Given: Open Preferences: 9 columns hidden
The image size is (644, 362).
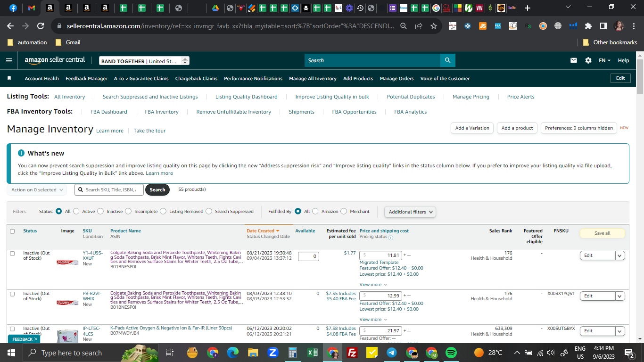Looking at the screenshot, I should tap(579, 128).
